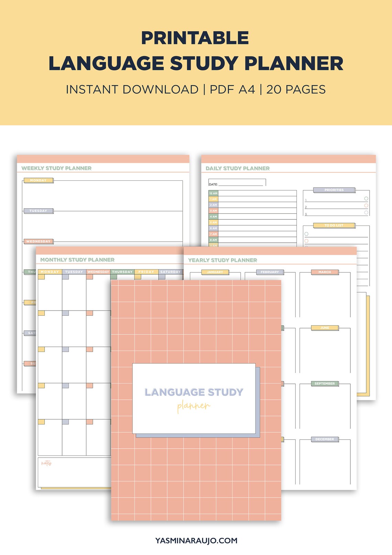Viewport: 392px width, 555px height.
Task: Click the 12 AM time row
Action: (x=252, y=193)
